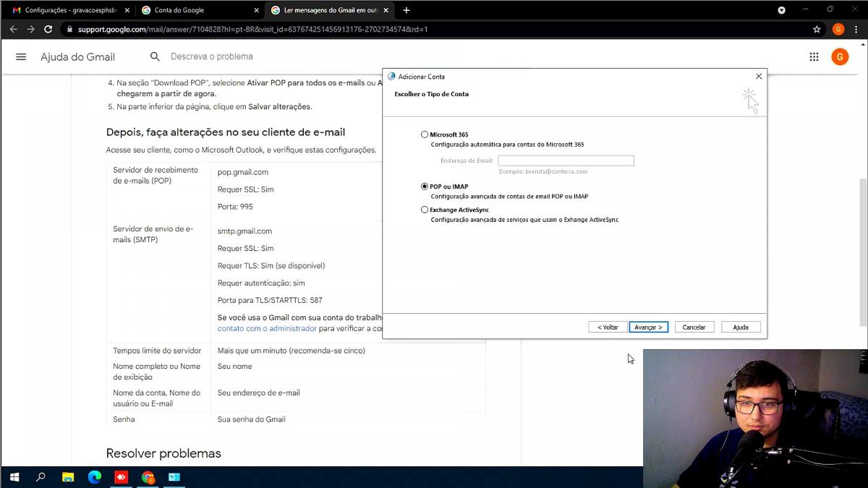Viewport: 868px width, 488px height.
Task: Open Windows taskbar search
Action: coord(41,477)
